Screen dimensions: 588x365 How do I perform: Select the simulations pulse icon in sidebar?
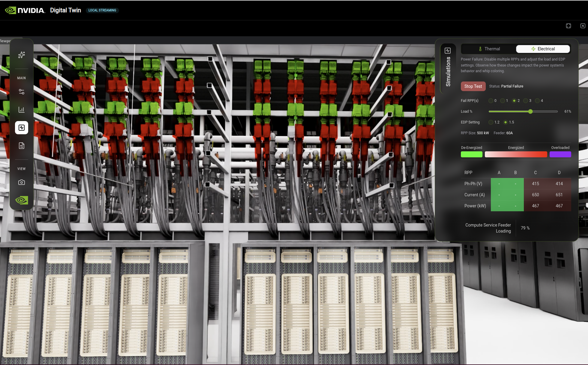click(x=22, y=128)
